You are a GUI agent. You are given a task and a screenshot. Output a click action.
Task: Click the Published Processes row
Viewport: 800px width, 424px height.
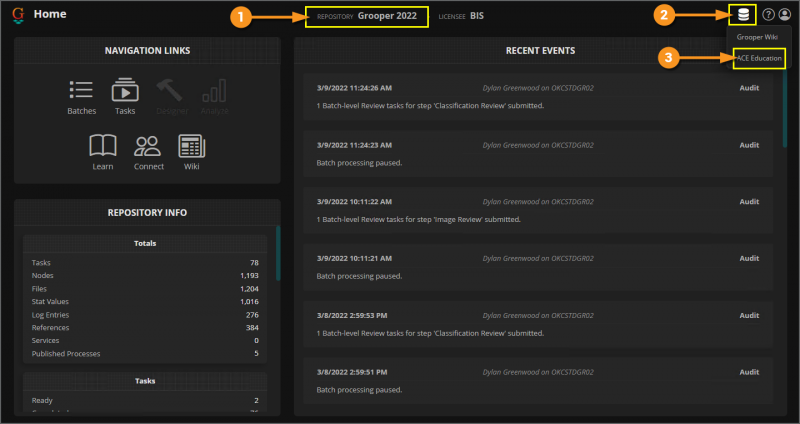tap(145, 354)
